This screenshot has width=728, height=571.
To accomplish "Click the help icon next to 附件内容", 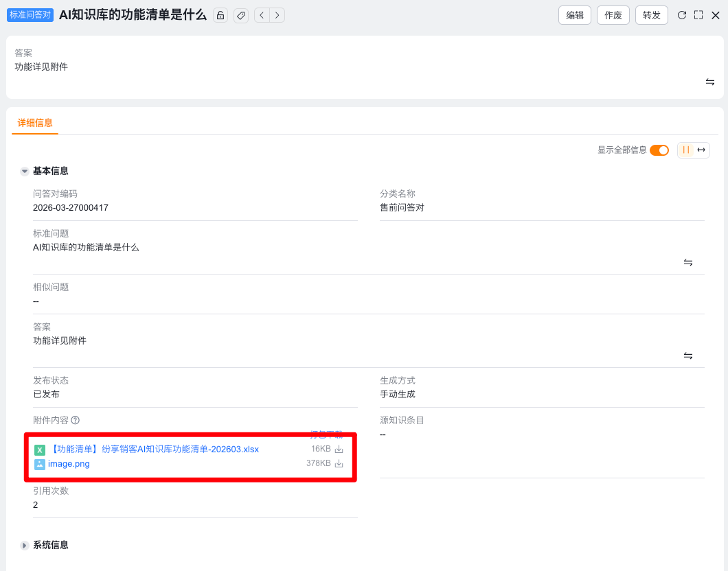I will (76, 420).
